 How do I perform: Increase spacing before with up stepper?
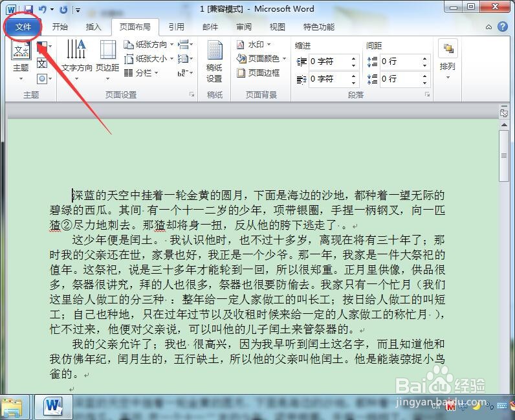(x=424, y=58)
